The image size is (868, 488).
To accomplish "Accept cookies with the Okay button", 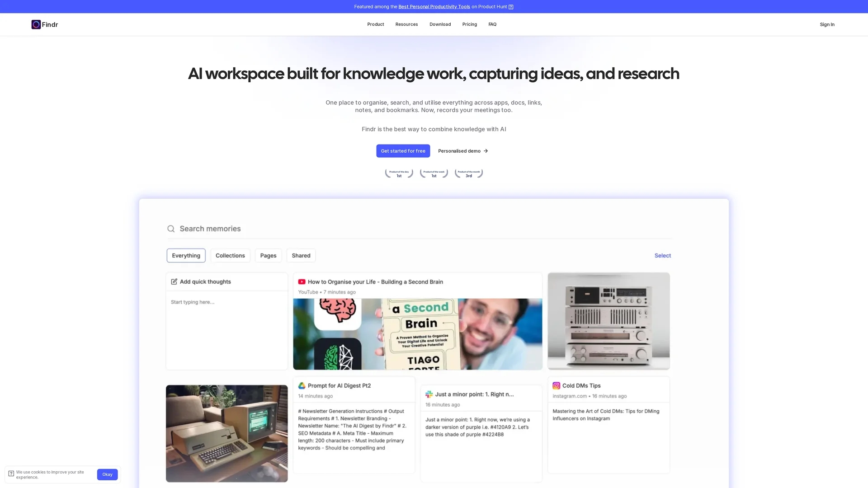I will click(107, 474).
